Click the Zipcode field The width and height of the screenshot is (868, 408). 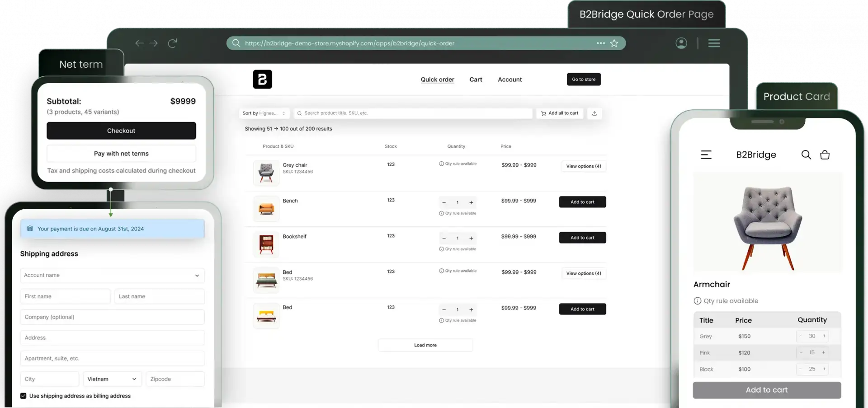coord(175,379)
